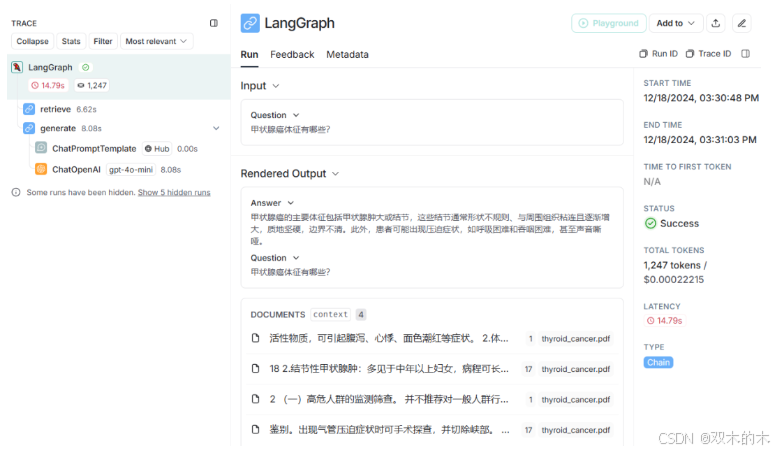Open the Most relevant sort dropdown
The image size is (777, 452).
click(x=156, y=41)
